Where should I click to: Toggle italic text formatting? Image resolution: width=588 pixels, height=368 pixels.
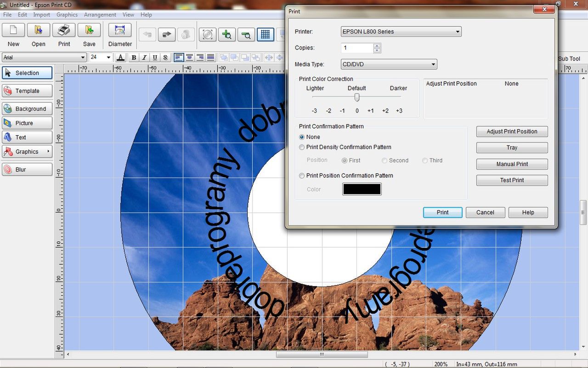(144, 57)
